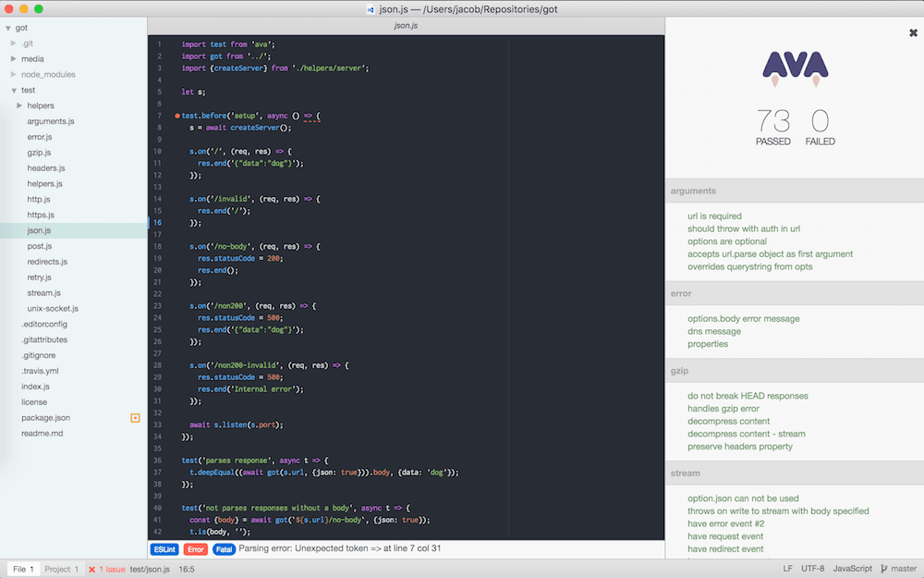Open readme.md file
This screenshot has width=924, height=578.
pos(43,434)
